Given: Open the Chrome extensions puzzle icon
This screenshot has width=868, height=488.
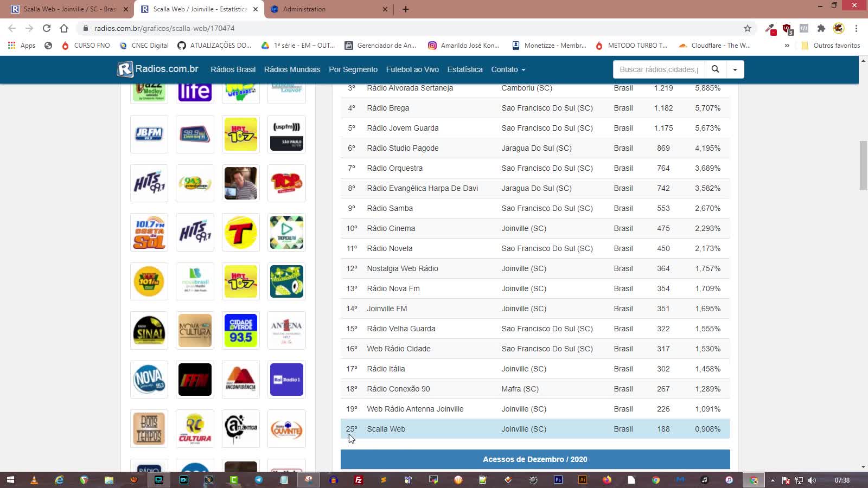Looking at the screenshot, I should (821, 28).
